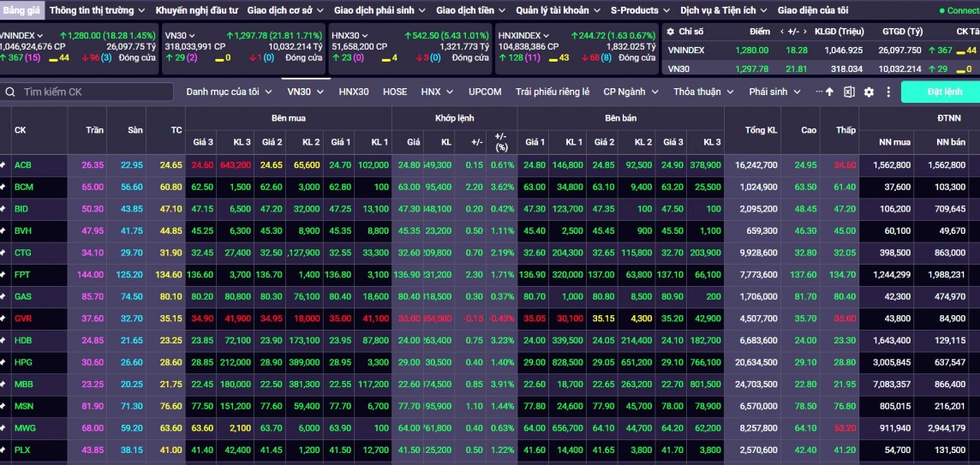This screenshot has height=465, width=980.
Task: Click the gear icon beside Chỉ số
Action: click(670, 32)
